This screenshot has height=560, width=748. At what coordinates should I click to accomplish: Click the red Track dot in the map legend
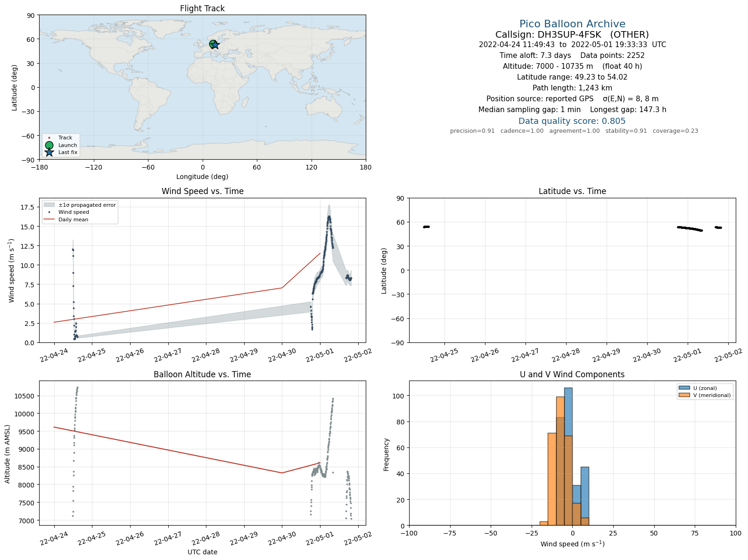pos(49,138)
